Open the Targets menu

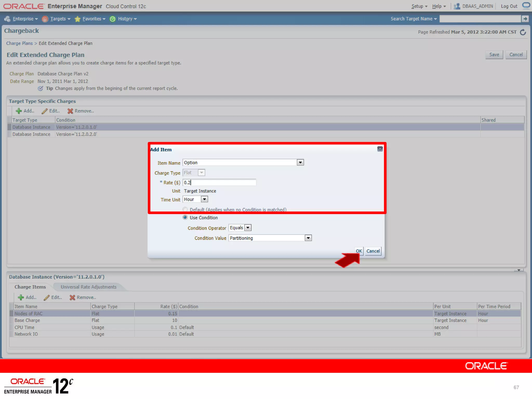point(58,19)
